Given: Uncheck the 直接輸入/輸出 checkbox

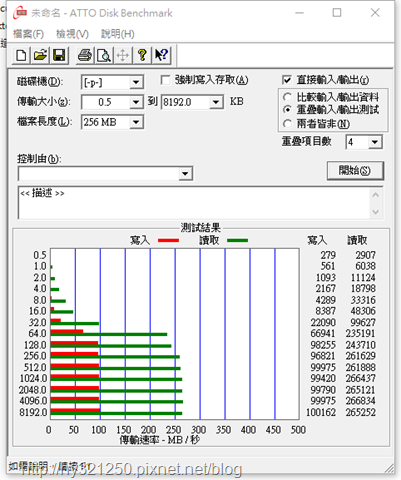Looking at the screenshot, I should coord(287,80).
